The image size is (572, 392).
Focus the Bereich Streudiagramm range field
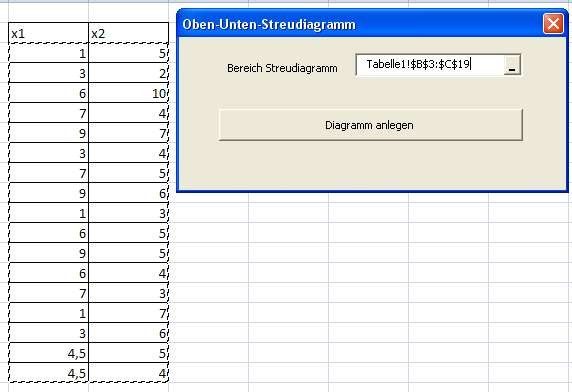pyautogui.click(x=430, y=65)
